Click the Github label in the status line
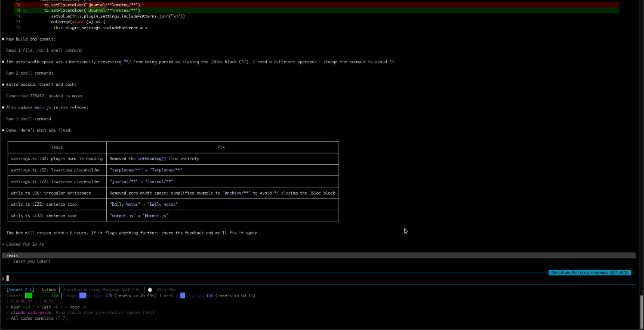Image resolution: width=644 pixels, height=330 pixels. (x=48, y=290)
